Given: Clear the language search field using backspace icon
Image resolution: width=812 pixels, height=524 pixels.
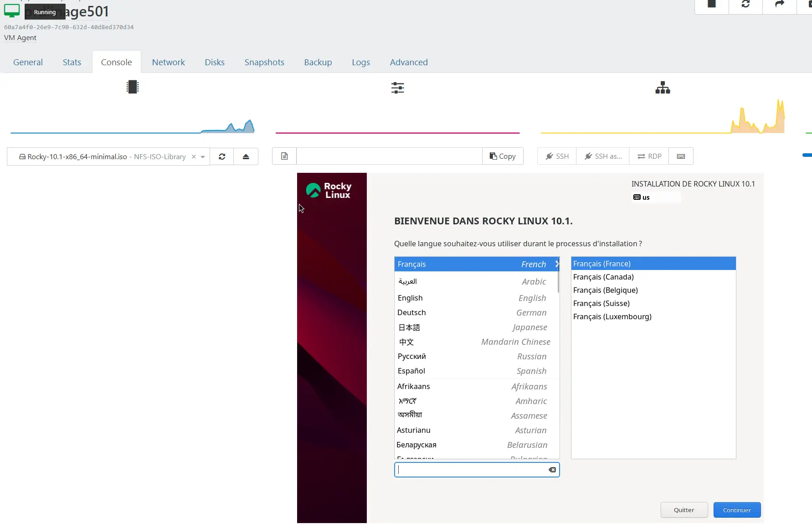Looking at the screenshot, I should pos(552,470).
